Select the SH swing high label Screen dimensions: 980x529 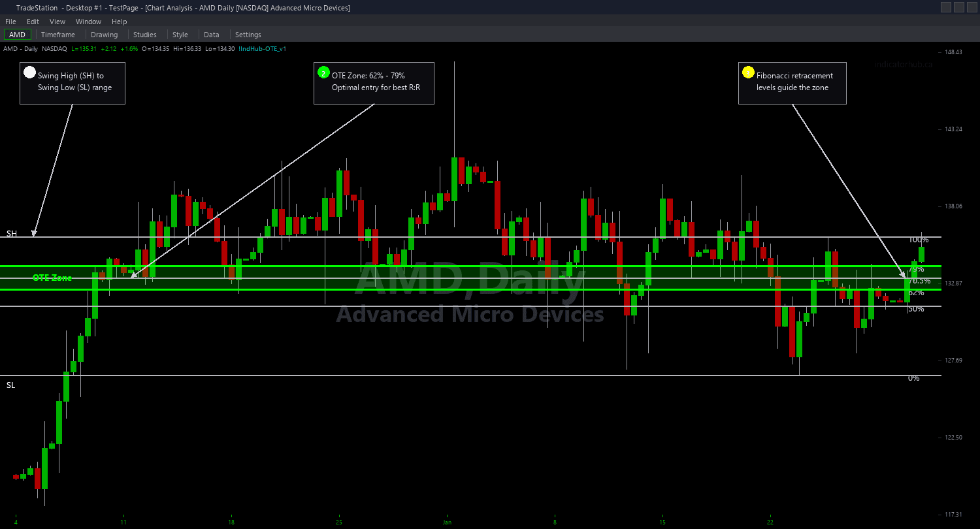coord(10,233)
